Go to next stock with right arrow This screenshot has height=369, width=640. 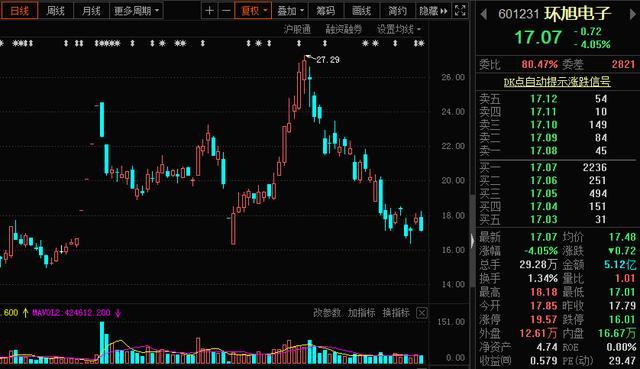pos(633,15)
